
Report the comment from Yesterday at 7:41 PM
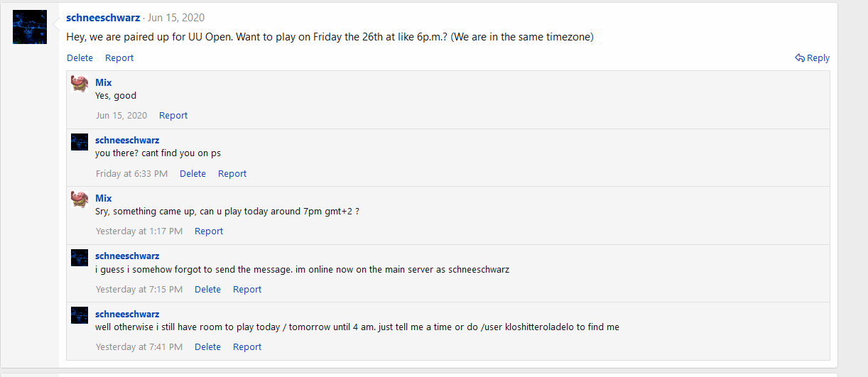click(x=247, y=347)
